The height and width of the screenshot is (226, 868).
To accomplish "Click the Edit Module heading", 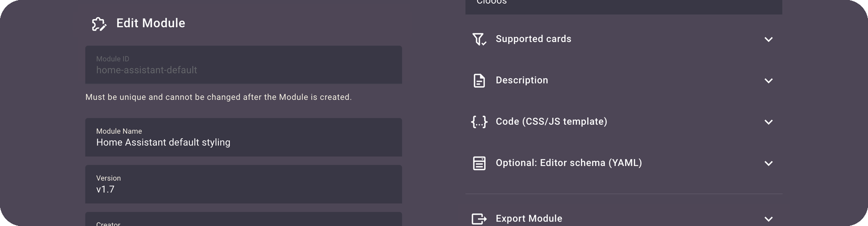I will click(x=151, y=23).
